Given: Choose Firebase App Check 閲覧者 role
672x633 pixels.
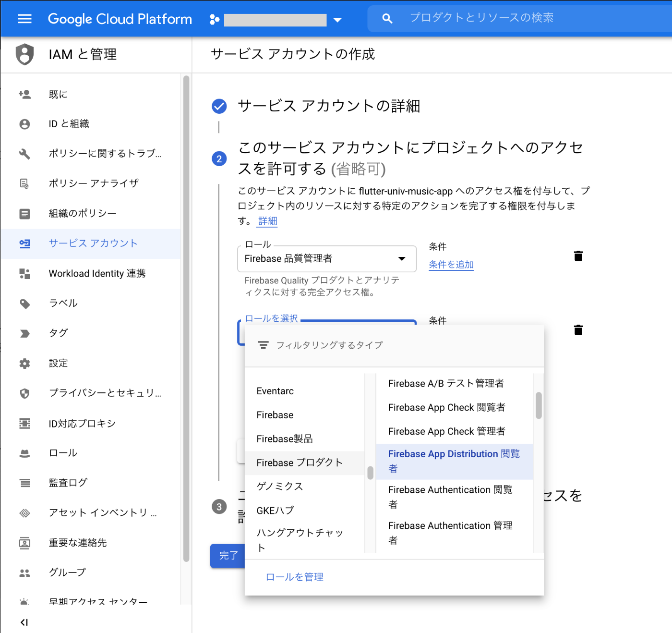Looking at the screenshot, I should coord(454,407).
